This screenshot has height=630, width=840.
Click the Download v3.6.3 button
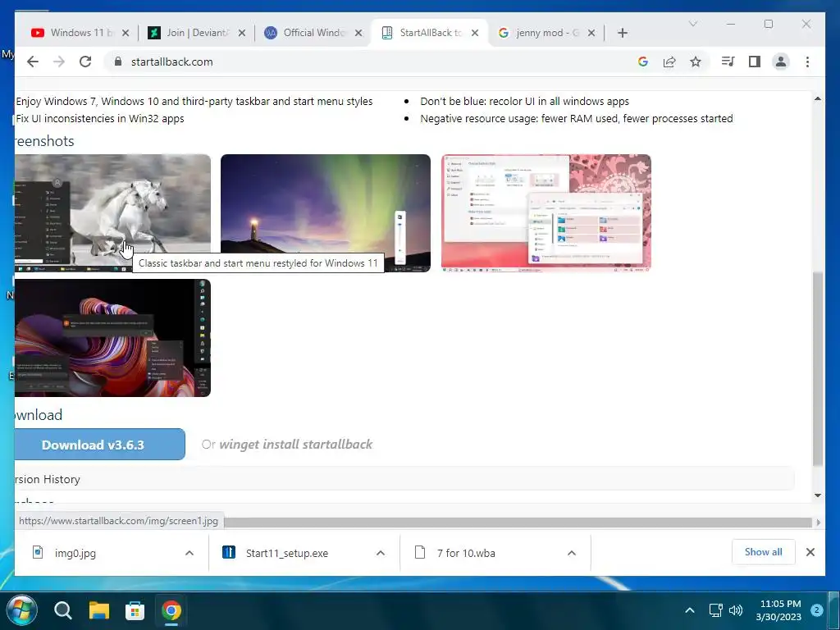99,444
